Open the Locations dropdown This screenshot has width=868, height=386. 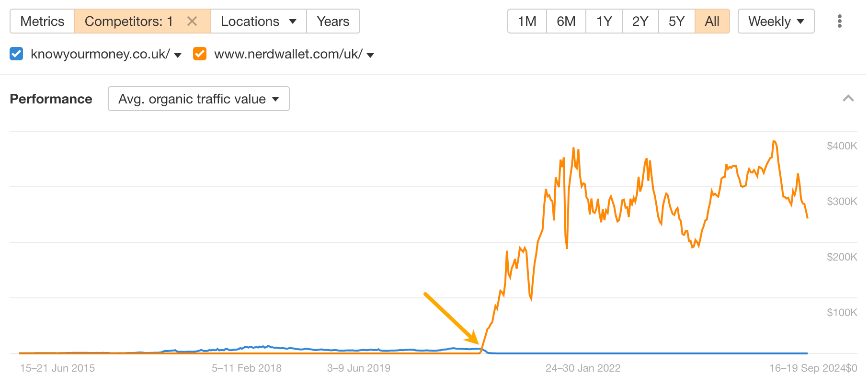pos(258,21)
